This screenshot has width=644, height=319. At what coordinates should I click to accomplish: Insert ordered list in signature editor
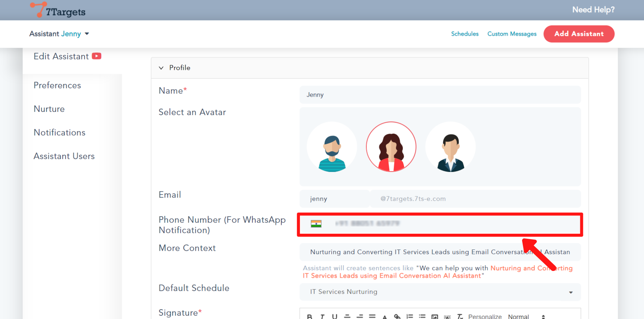coord(410,316)
